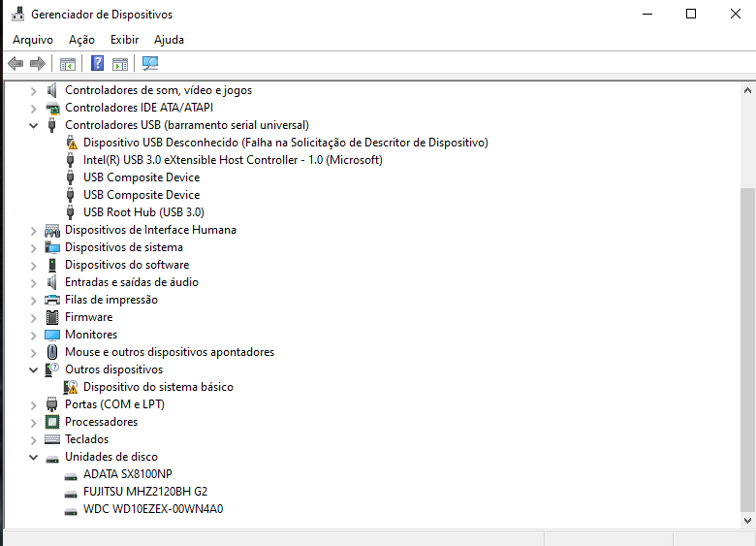Click the Forward arrow toolbar icon
This screenshot has width=756, height=546.
click(38, 63)
